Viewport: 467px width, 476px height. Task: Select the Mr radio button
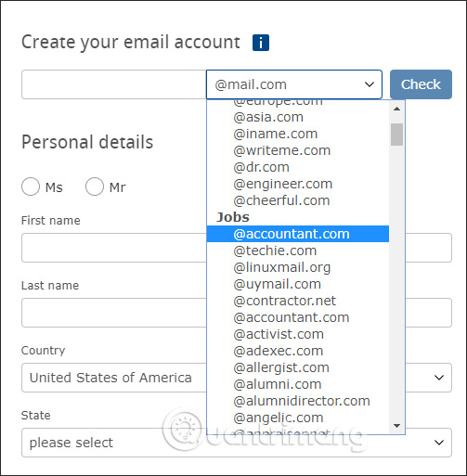pyautogui.click(x=95, y=187)
